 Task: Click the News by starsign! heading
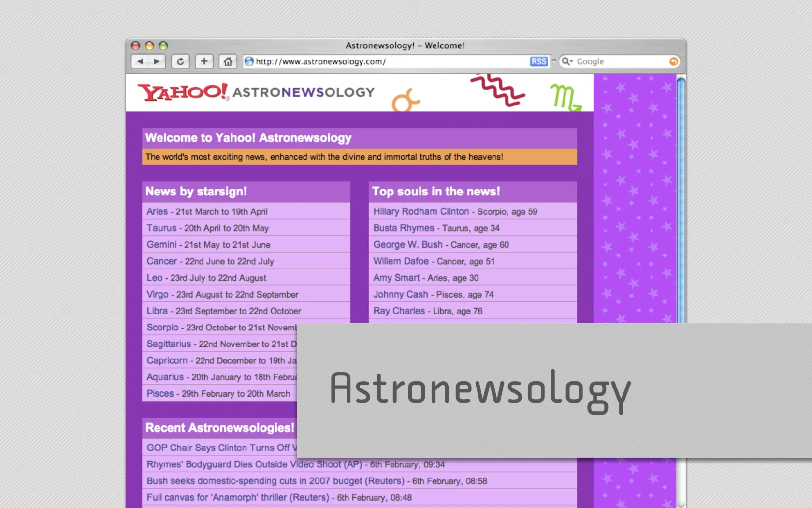pos(196,192)
